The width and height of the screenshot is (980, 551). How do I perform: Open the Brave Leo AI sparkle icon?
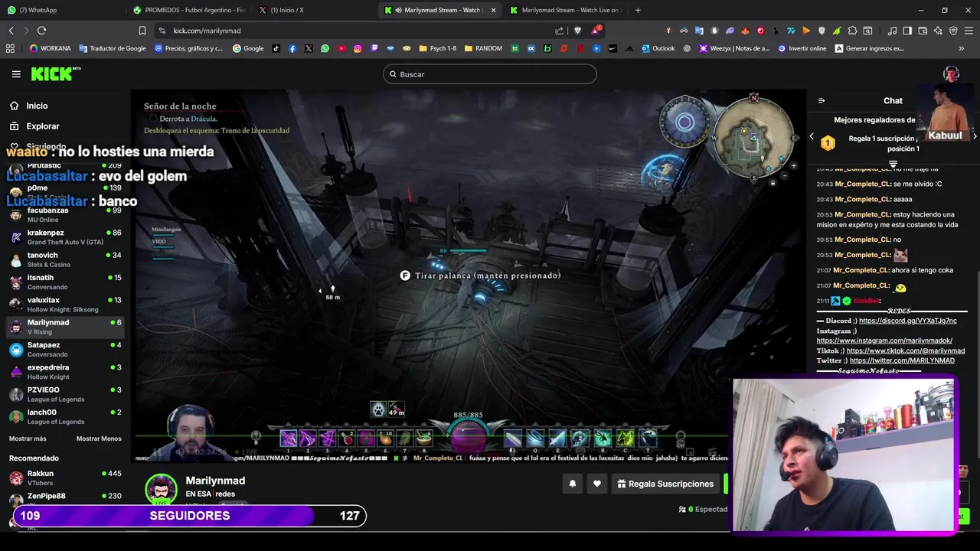tap(938, 31)
